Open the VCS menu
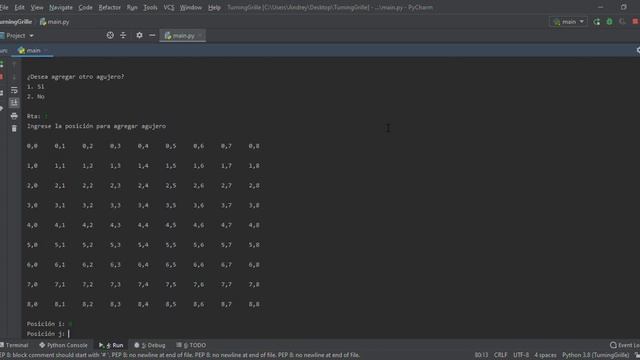Image resolution: width=640 pixels, height=360 pixels. [169, 7]
